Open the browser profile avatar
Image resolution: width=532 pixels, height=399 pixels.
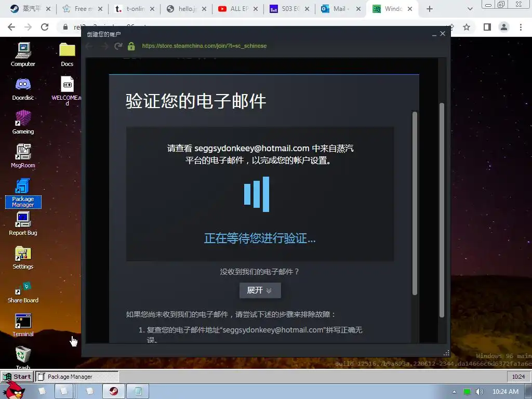tap(504, 27)
